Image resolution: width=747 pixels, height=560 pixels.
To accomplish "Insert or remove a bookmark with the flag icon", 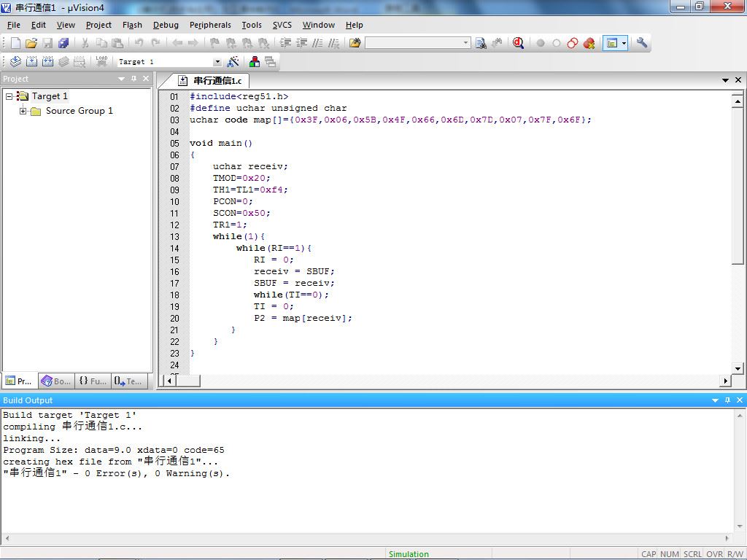I will click(x=215, y=43).
